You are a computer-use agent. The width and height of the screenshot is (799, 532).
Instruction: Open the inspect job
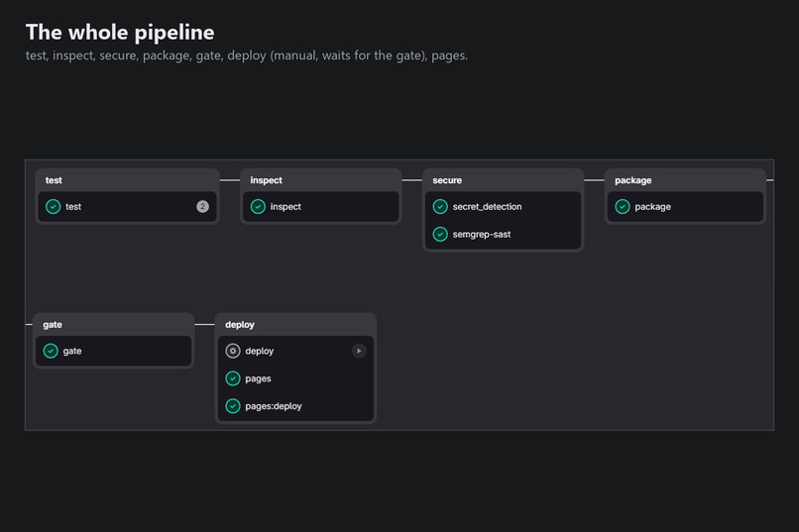tap(285, 207)
